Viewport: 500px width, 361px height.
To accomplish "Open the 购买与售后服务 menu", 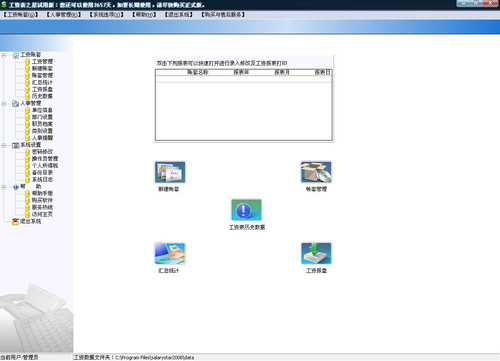I will [223, 15].
